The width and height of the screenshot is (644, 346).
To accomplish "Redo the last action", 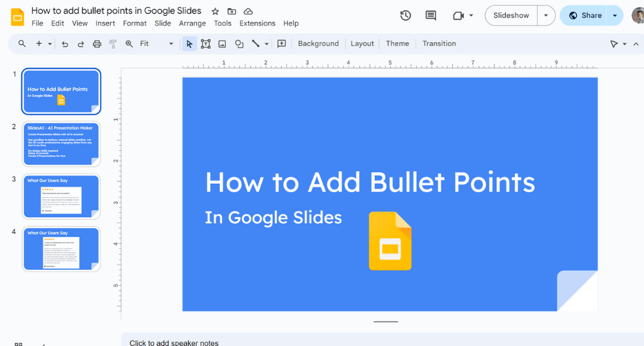I will [80, 44].
